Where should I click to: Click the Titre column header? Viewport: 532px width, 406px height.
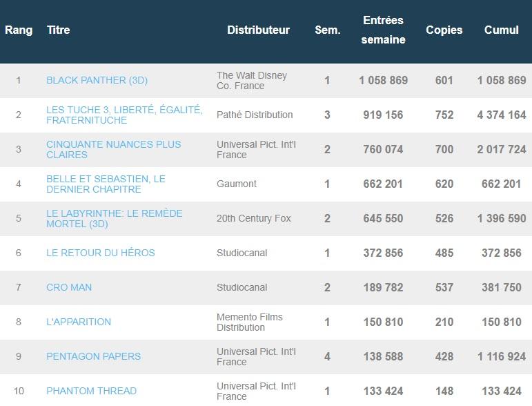(x=58, y=30)
